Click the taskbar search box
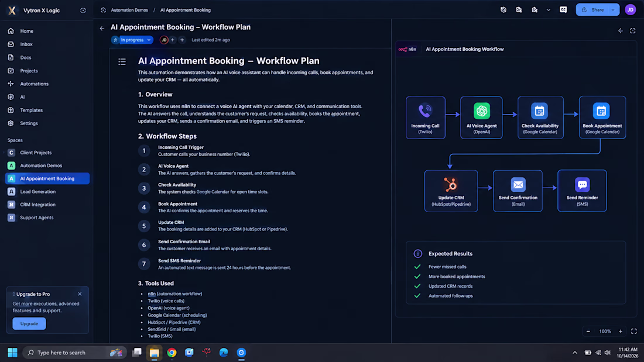Viewport: 644px width, 362px height. point(75,353)
